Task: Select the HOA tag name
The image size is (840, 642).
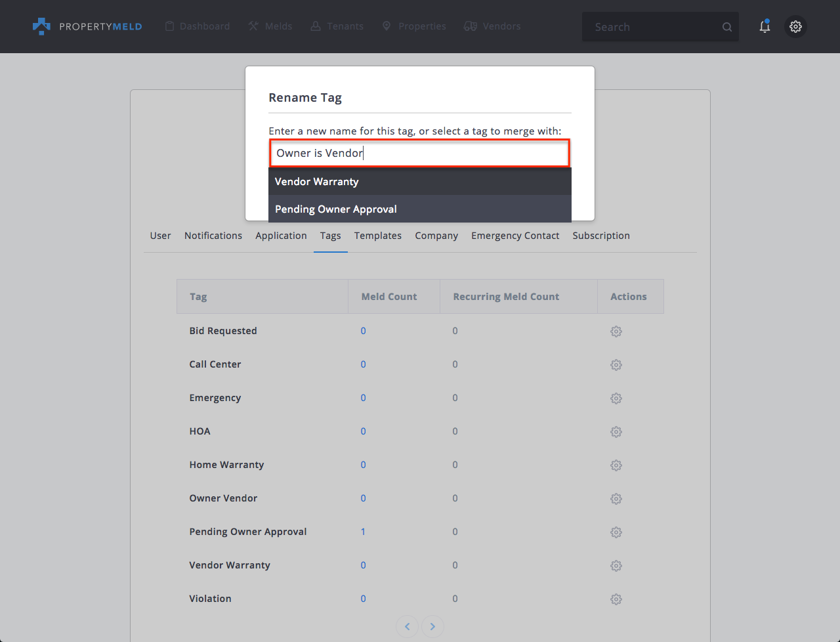Action: (x=200, y=431)
